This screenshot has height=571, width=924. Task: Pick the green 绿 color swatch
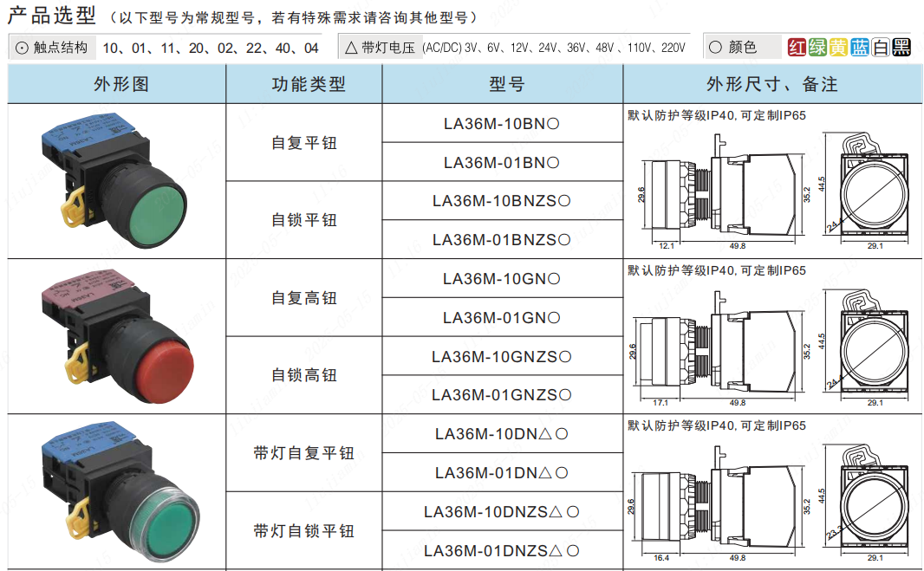(817, 48)
